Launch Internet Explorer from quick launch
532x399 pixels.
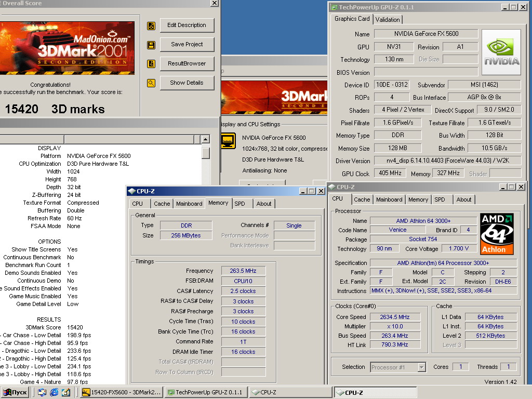(x=54, y=392)
